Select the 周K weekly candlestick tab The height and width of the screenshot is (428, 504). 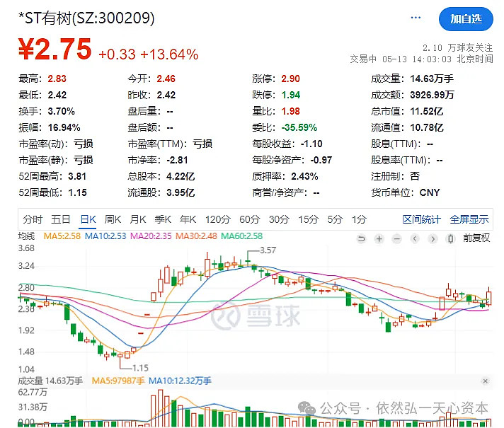(113, 219)
